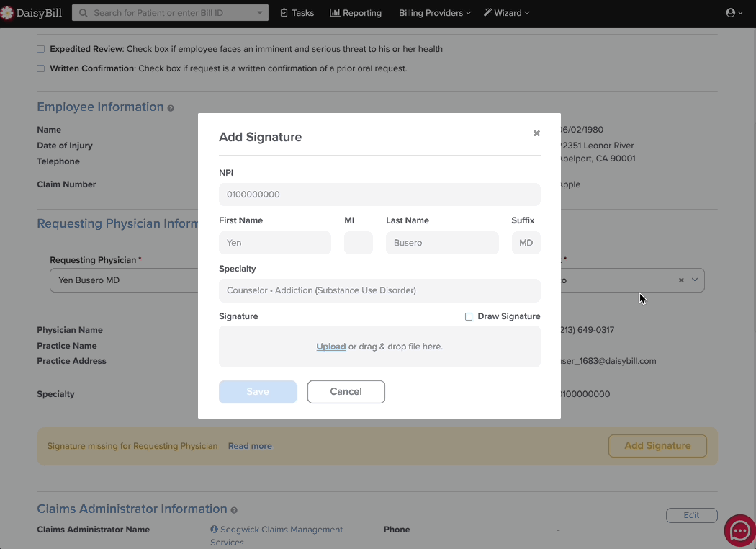Click the NPI input field
The height and width of the screenshot is (549, 756).
379,195
